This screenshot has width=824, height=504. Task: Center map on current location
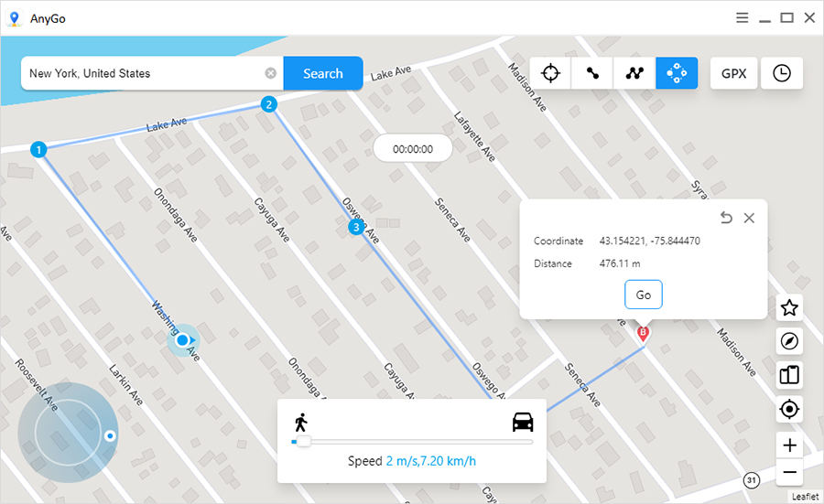[788, 409]
